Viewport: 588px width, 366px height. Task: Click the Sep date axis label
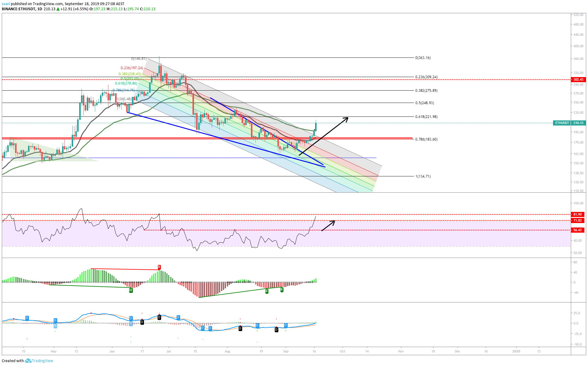pos(286,351)
